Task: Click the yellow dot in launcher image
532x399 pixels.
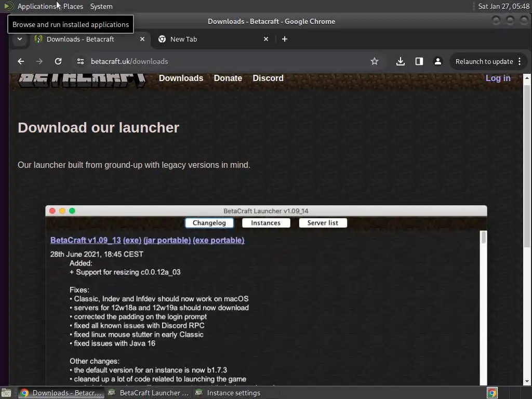Action: 62,211
